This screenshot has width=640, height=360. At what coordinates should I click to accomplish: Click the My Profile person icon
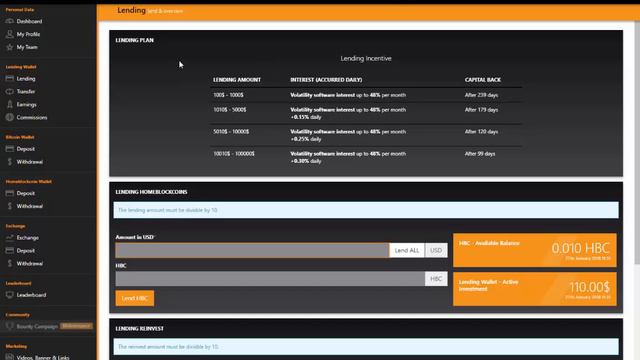[x=10, y=34]
